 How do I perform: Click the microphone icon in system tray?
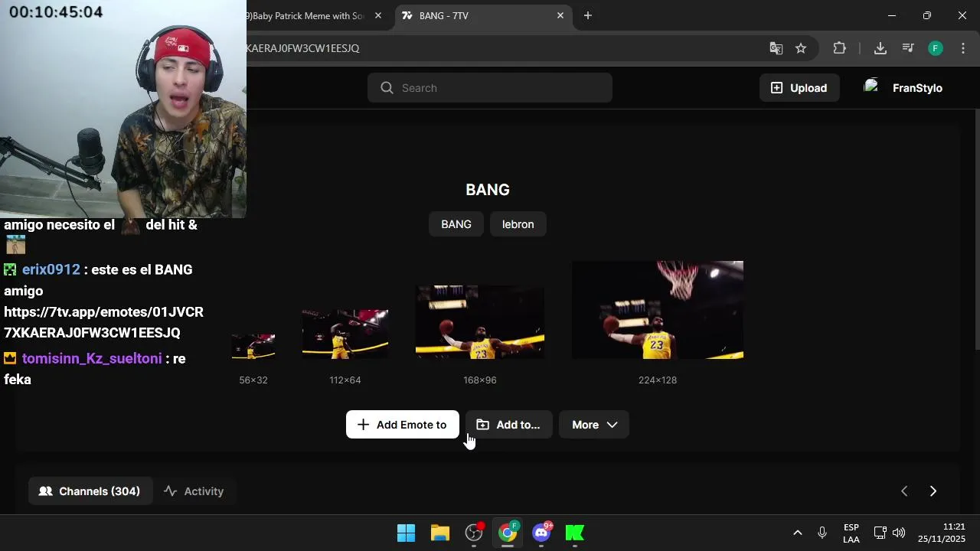[x=822, y=533]
